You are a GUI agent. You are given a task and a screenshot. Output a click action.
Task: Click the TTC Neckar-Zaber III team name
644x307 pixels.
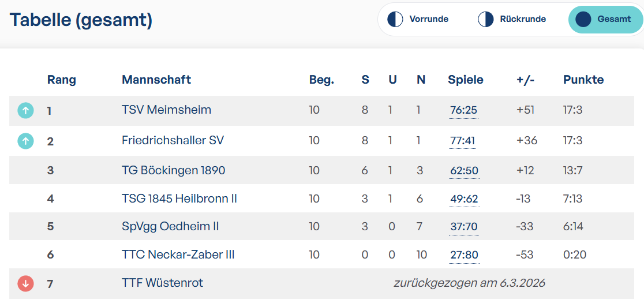pyautogui.click(x=178, y=255)
